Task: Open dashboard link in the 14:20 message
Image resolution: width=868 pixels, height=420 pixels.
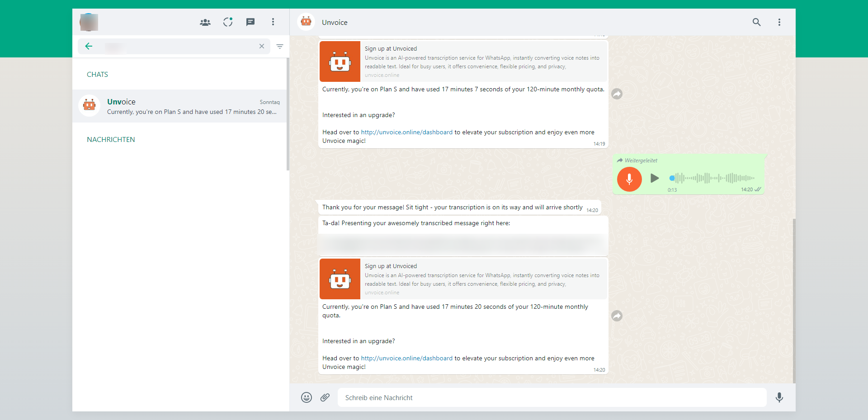Action: point(406,358)
